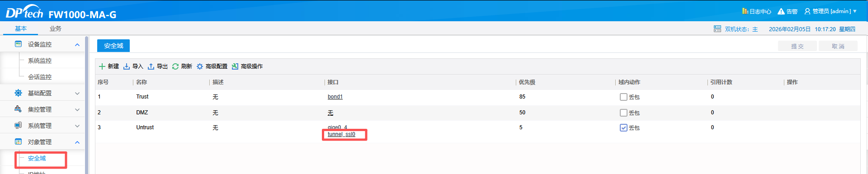Collapse the 对象管理 section chevron
Screen dimensions: 868x174
(x=77, y=142)
